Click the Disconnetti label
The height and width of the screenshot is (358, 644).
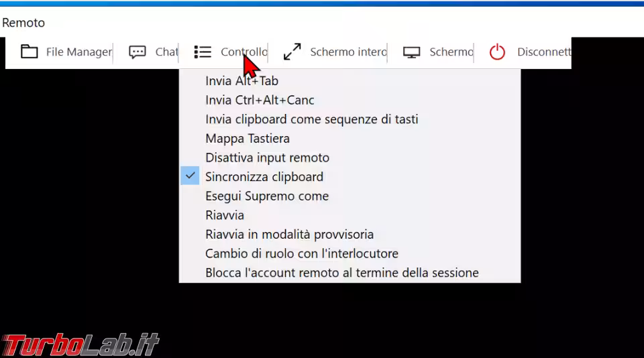tap(544, 52)
